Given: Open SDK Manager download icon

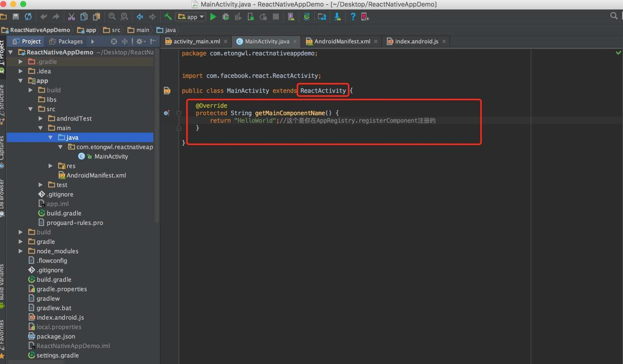Looking at the screenshot, I should pyautogui.click(x=337, y=17).
